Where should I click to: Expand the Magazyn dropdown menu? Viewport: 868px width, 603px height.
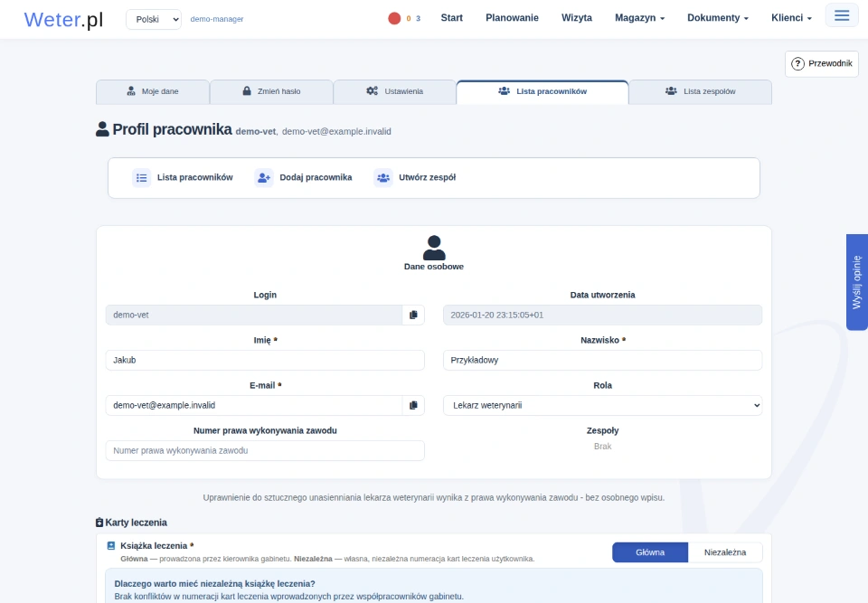pos(639,18)
